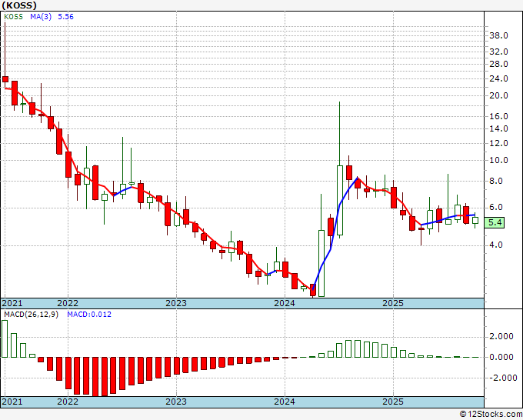Click 2025 on the price chart timeline
The height and width of the screenshot is (420, 523).
[x=393, y=303]
